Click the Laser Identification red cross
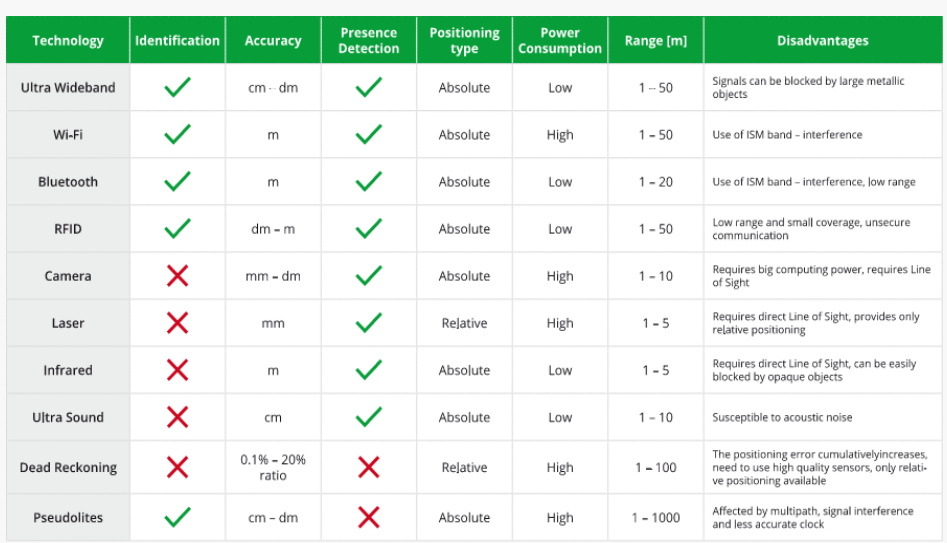 click(x=177, y=323)
